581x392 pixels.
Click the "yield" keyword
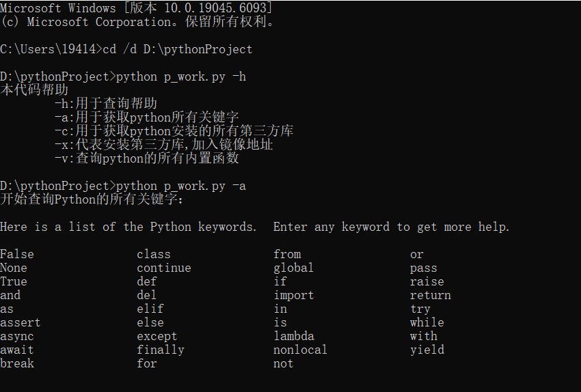pyautogui.click(x=427, y=350)
